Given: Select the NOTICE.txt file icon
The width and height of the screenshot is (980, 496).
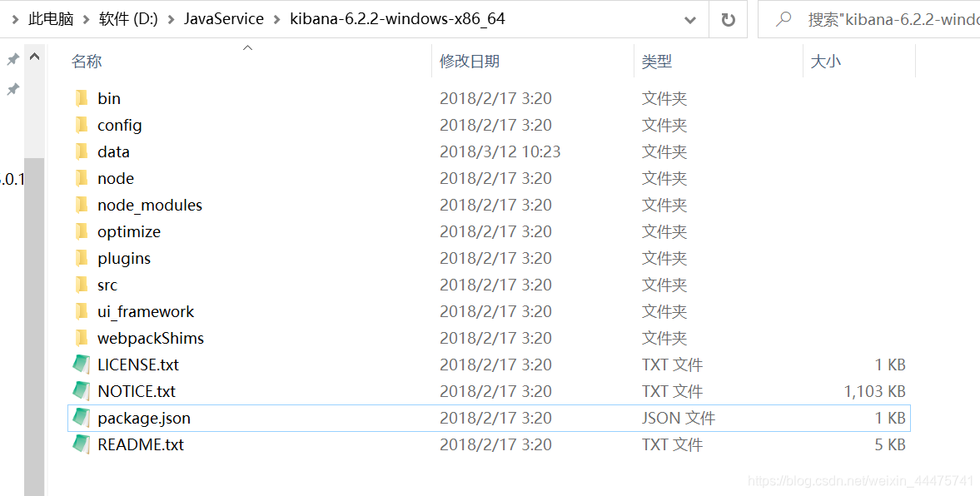Looking at the screenshot, I should click(82, 391).
